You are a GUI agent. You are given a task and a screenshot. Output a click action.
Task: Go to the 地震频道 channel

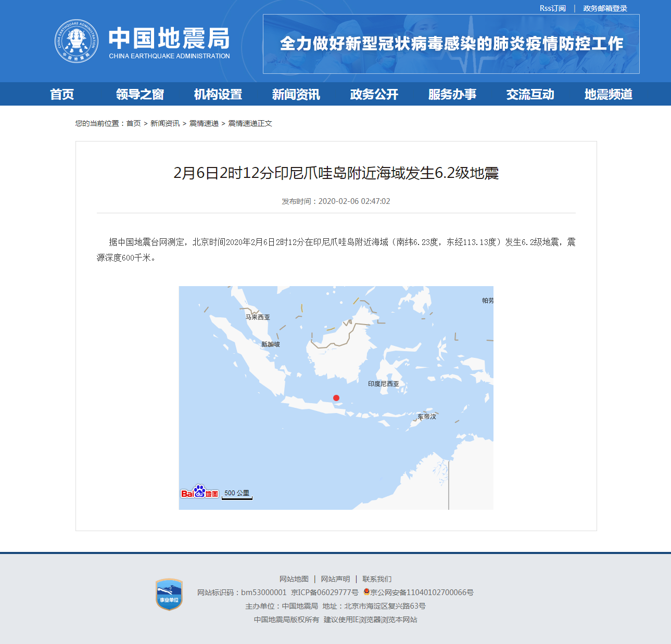click(609, 94)
